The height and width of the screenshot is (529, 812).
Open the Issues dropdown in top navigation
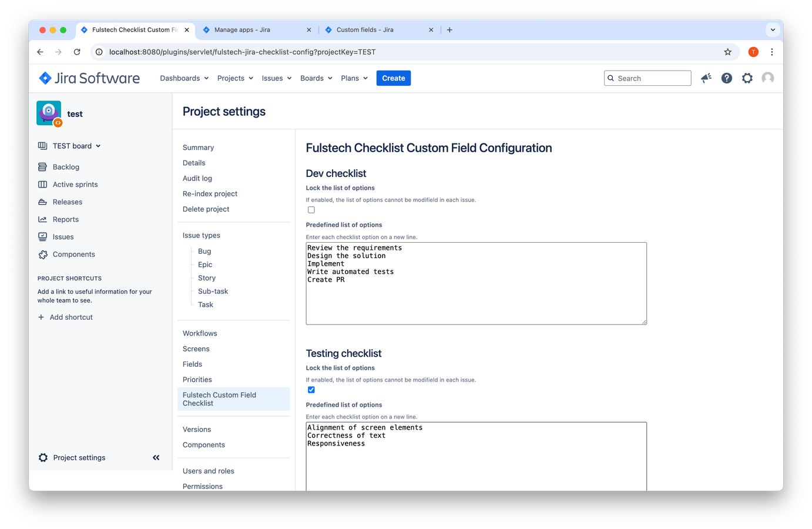pos(277,78)
